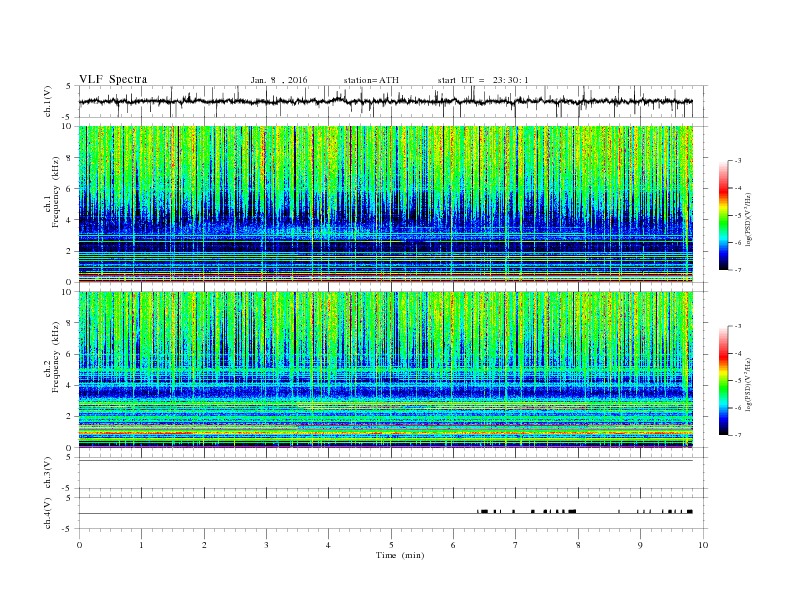This screenshot has width=792, height=612.
Task: Pick the ch.2 PSD color scale bar
Action: click(723, 381)
